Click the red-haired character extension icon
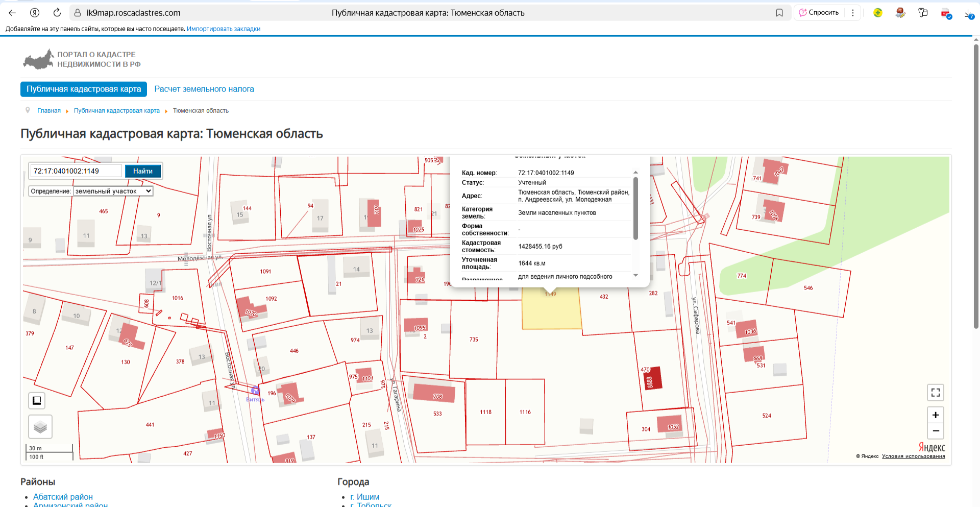The width and height of the screenshot is (980, 507). 900,13
